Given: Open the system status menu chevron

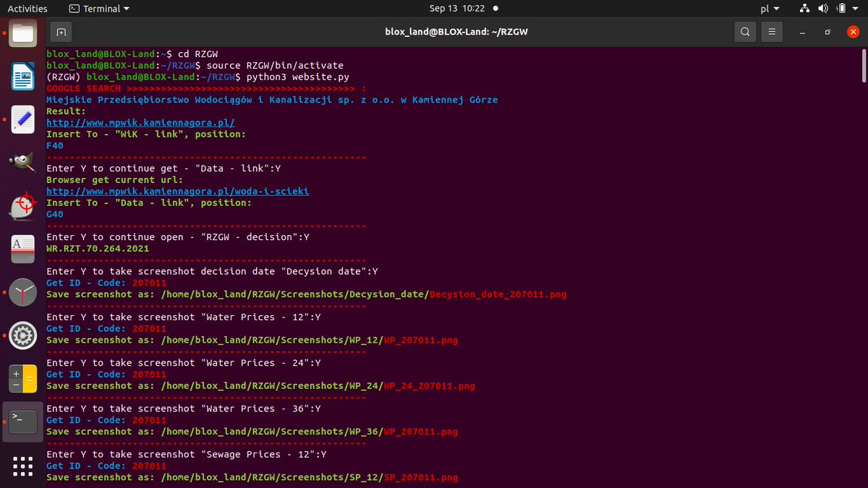Looking at the screenshot, I should point(855,8).
